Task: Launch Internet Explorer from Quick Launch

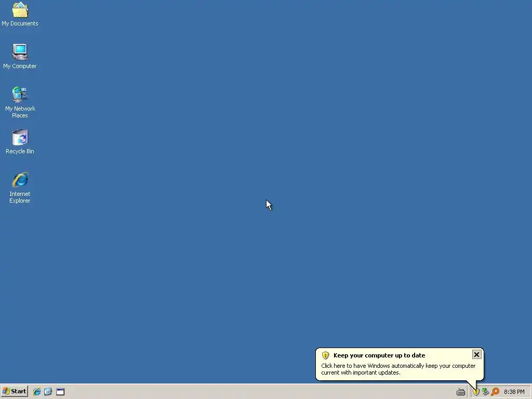Action: [37, 392]
